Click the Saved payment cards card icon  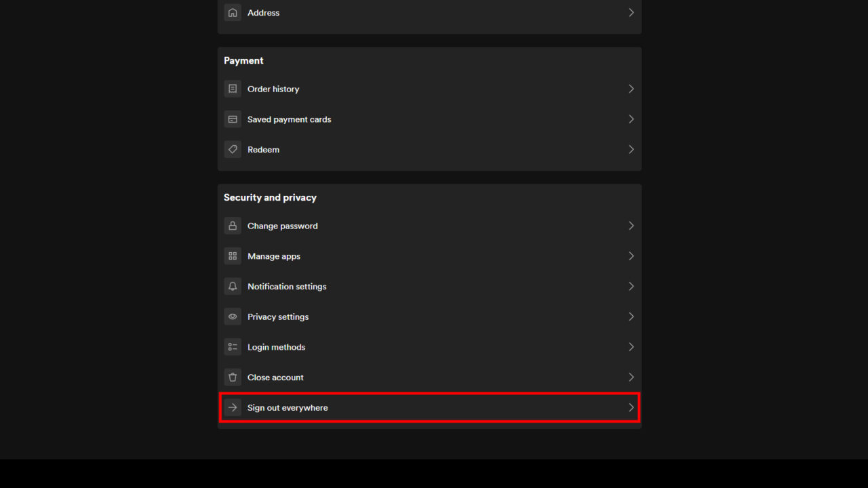pyautogui.click(x=233, y=119)
